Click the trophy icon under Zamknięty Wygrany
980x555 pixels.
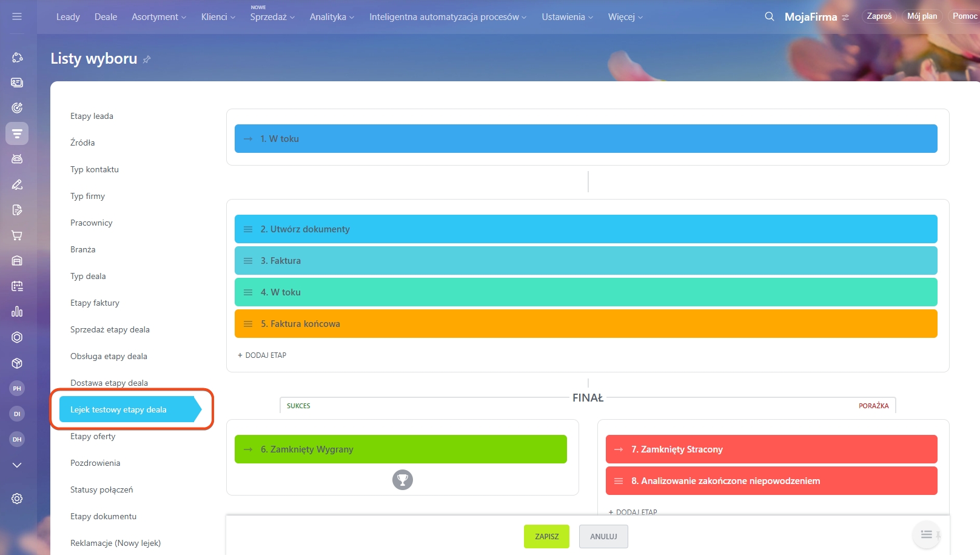click(x=402, y=480)
